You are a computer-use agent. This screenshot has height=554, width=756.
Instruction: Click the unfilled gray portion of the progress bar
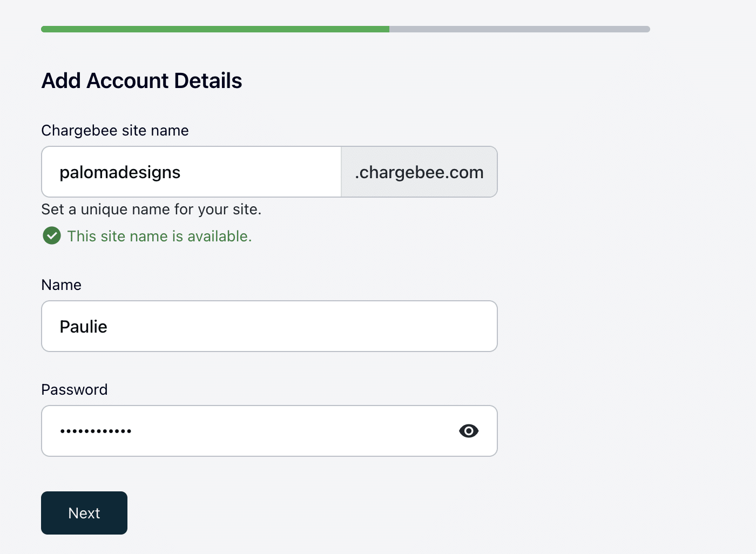pos(518,29)
